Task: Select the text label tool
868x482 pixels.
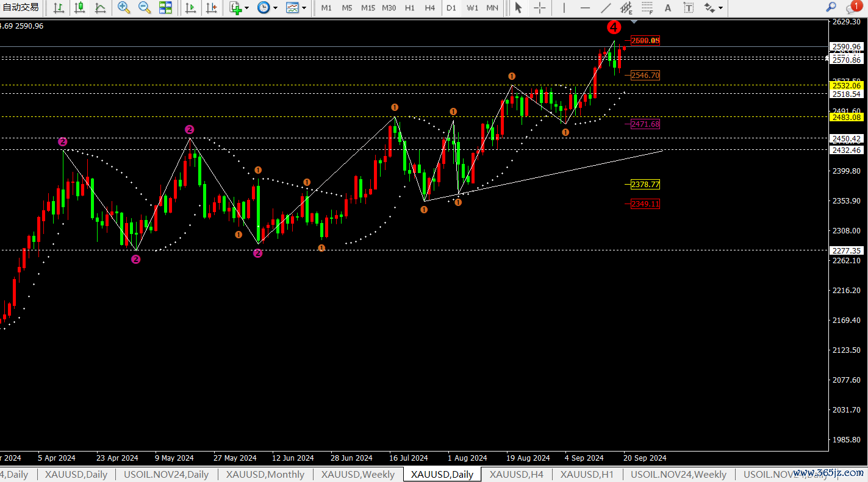Action: 689,8
